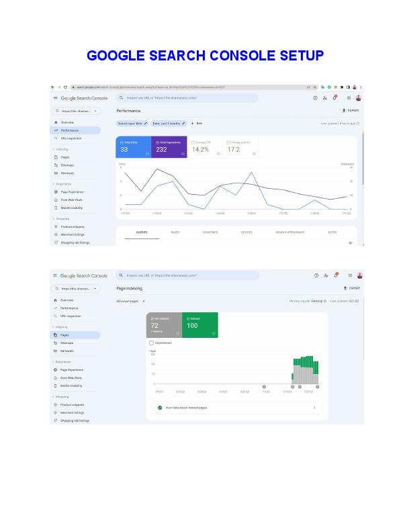Bookmark star in browser address bar
The image size is (411, 532).
(x=315, y=87)
